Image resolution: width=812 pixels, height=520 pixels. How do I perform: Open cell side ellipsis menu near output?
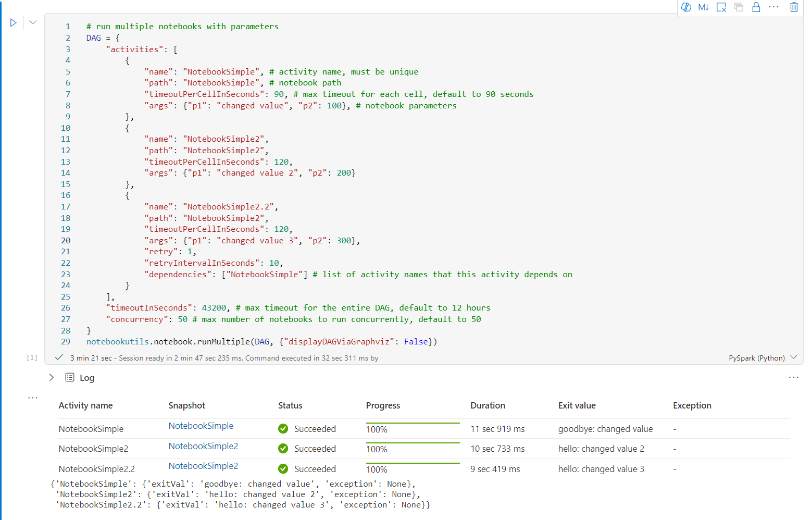[33, 398]
